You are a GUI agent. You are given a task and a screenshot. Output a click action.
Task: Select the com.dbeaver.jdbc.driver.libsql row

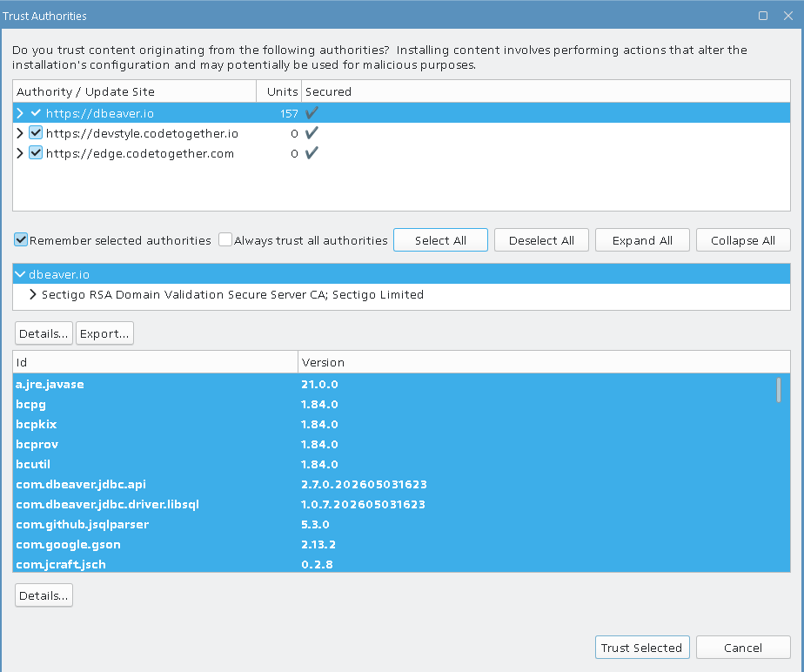[401, 504]
